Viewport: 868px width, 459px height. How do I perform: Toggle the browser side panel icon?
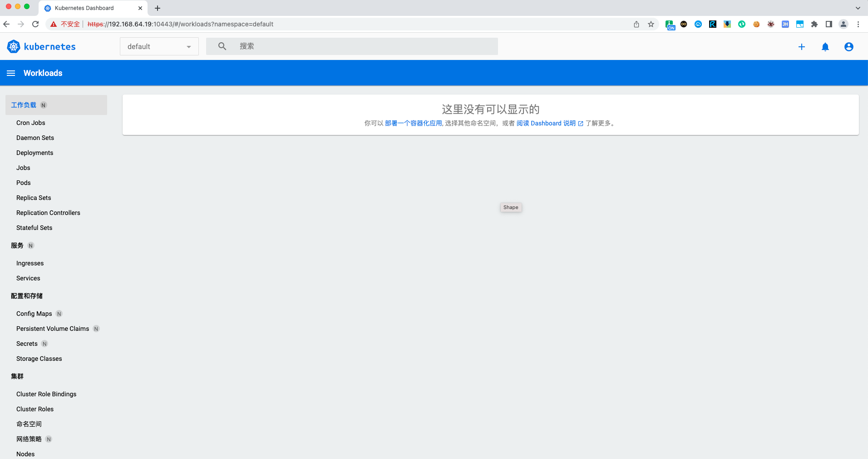coord(829,24)
